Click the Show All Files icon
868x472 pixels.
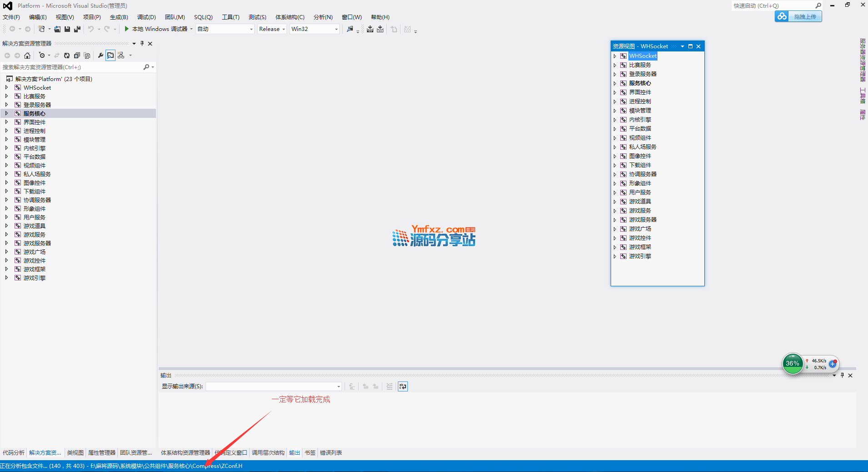pos(87,56)
